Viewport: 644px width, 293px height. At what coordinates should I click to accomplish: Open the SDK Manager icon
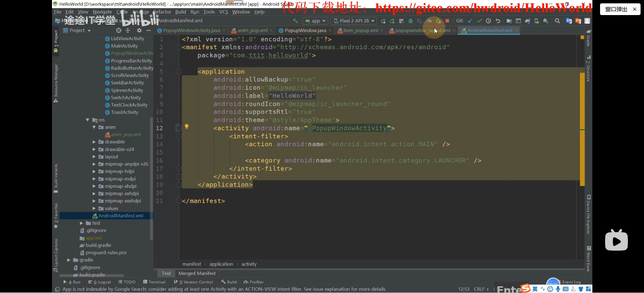tap(546, 21)
